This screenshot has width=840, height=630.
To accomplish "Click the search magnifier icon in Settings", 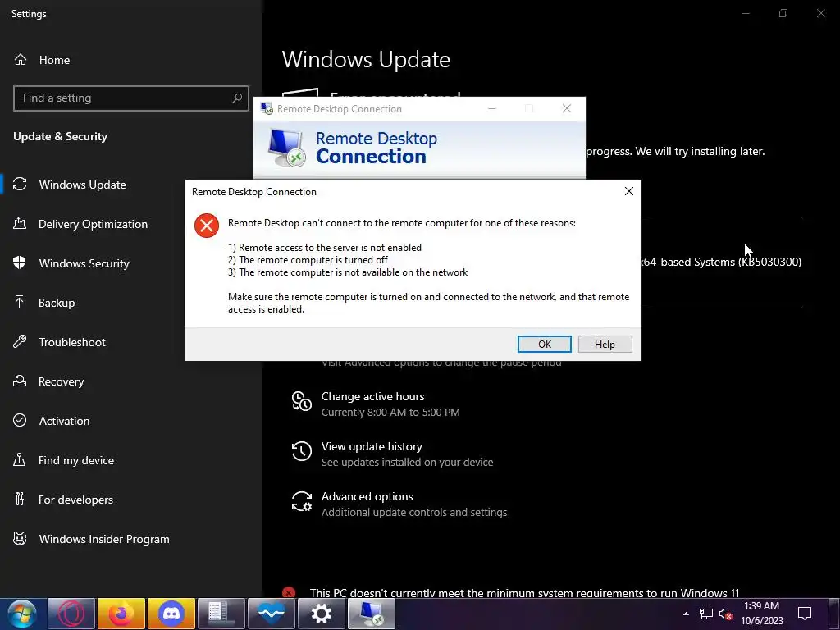I will pos(237,98).
